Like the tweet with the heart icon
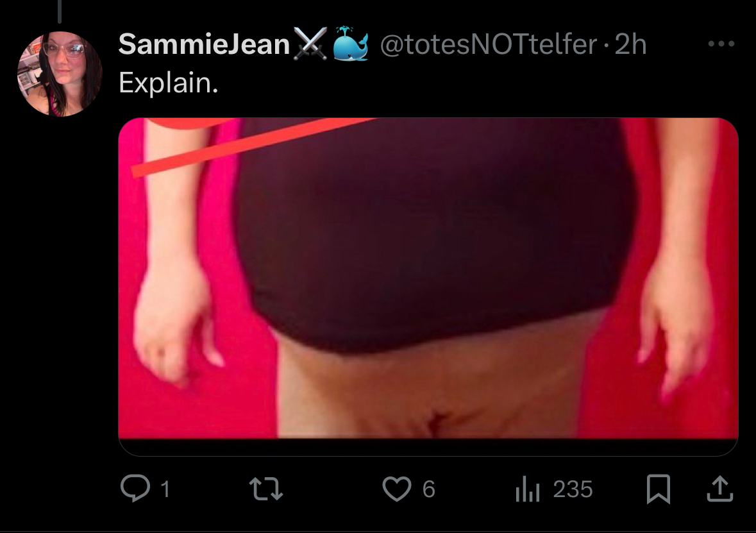Image resolution: width=756 pixels, height=533 pixels. coord(397,489)
